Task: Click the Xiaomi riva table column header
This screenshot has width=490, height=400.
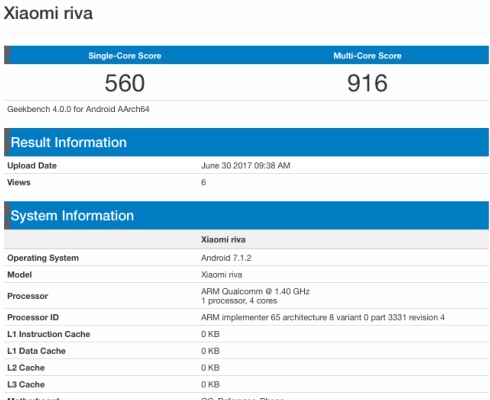Action: tap(223, 240)
